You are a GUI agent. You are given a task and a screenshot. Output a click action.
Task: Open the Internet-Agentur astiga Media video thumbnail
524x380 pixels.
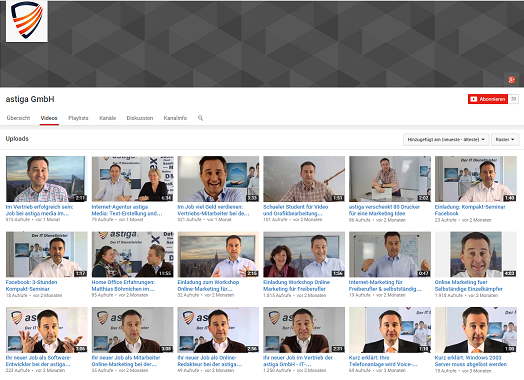tap(133, 179)
